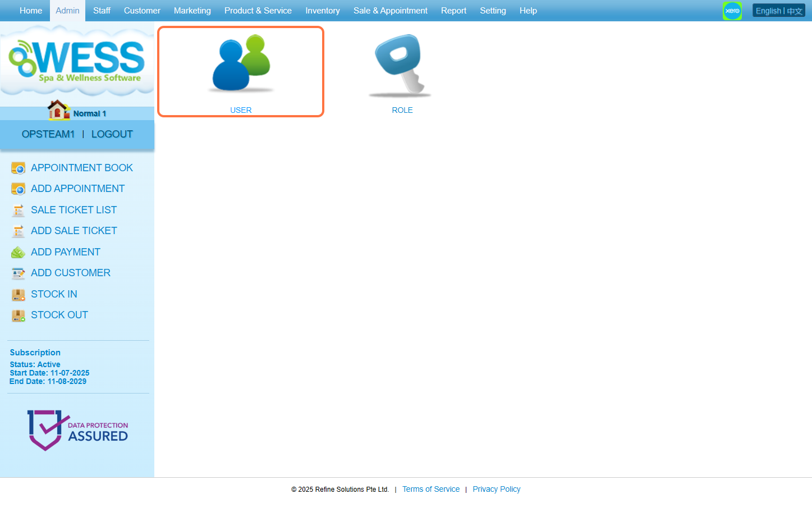Go to STOCK OUT page

(59, 315)
